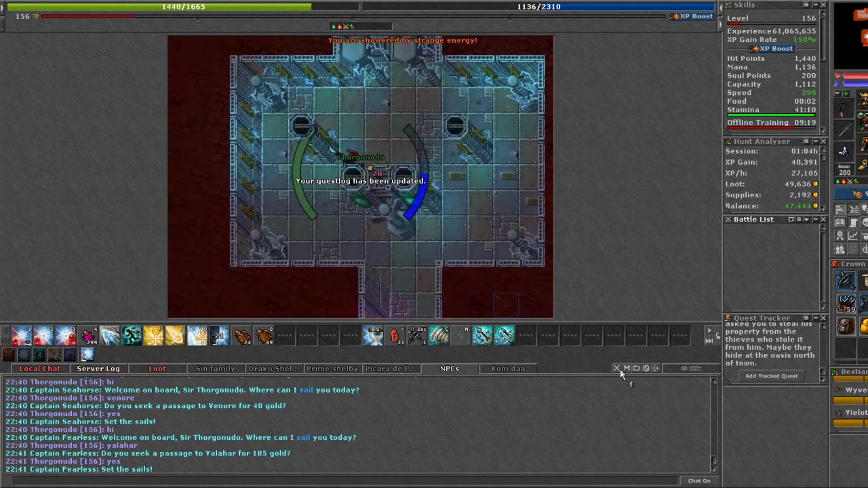Open the Kom daa chat tab
This screenshot has height=488, width=868.
(x=508, y=369)
